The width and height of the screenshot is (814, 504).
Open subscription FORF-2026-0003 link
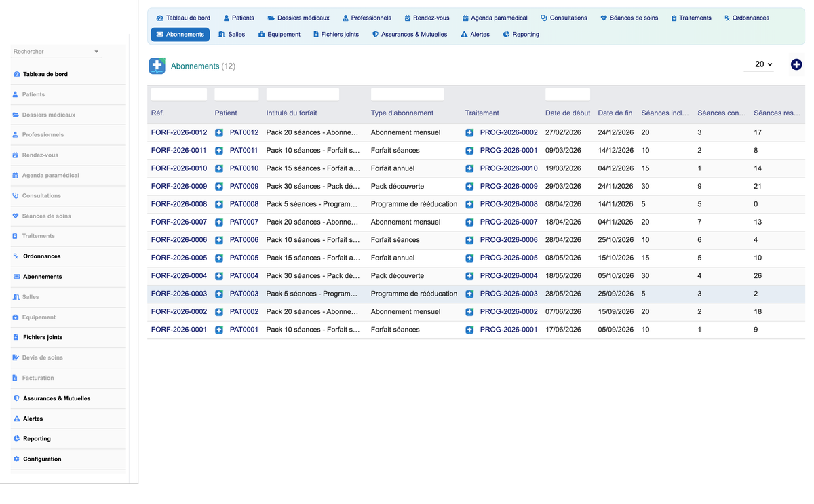coord(179,294)
